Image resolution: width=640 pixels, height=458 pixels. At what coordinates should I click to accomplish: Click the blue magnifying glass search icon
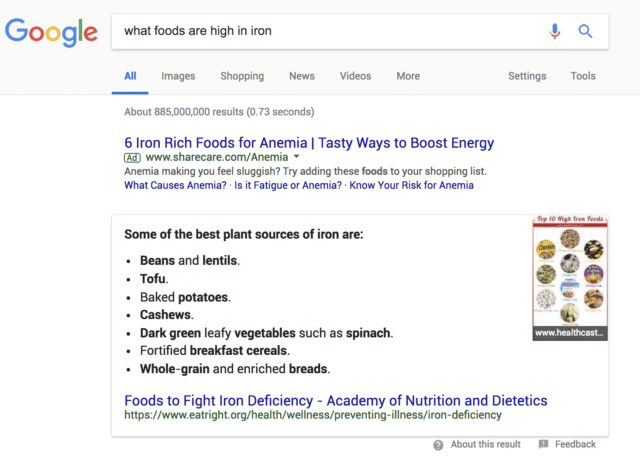click(585, 31)
